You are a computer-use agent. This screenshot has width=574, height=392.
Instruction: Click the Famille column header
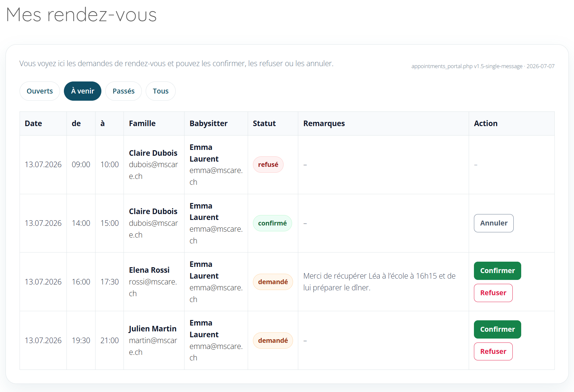point(142,123)
